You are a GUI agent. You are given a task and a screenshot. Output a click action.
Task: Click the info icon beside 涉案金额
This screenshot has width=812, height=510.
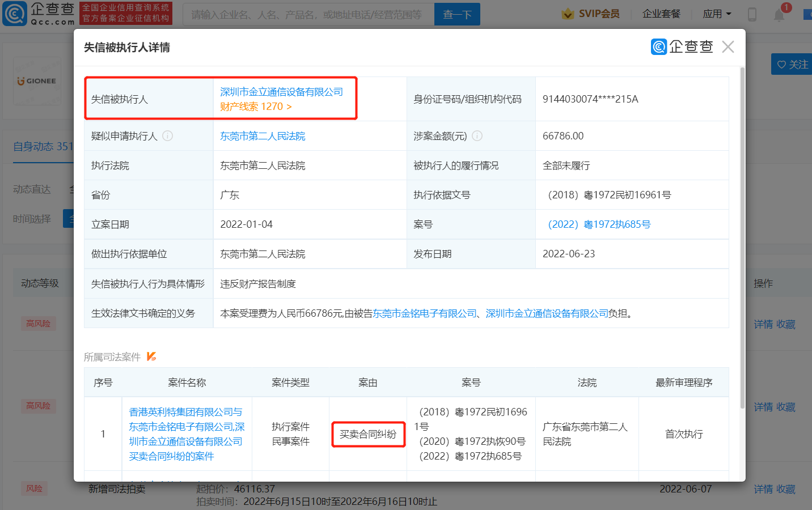pos(478,135)
